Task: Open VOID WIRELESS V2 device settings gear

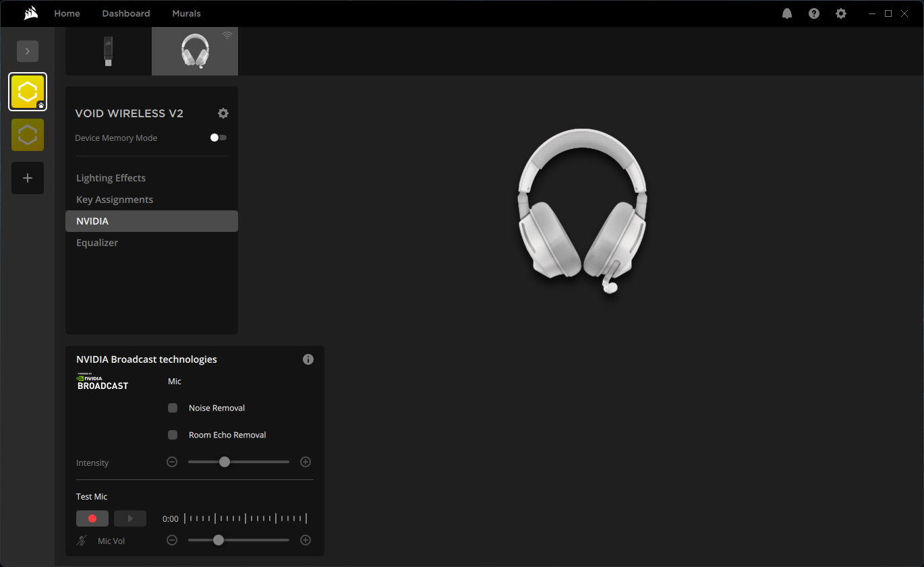Action: (x=223, y=113)
